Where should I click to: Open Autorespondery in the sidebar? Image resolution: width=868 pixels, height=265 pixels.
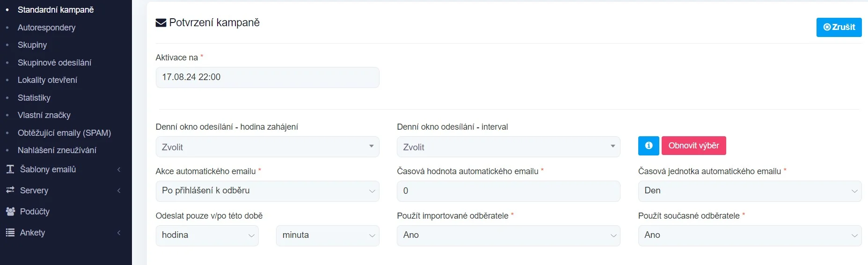[46, 28]
